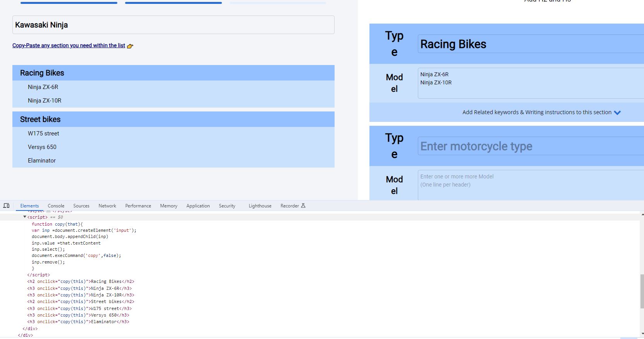Click the document.body.appendChild(inp) line
Screen dimensions: 644x339
tap(70, 236)
